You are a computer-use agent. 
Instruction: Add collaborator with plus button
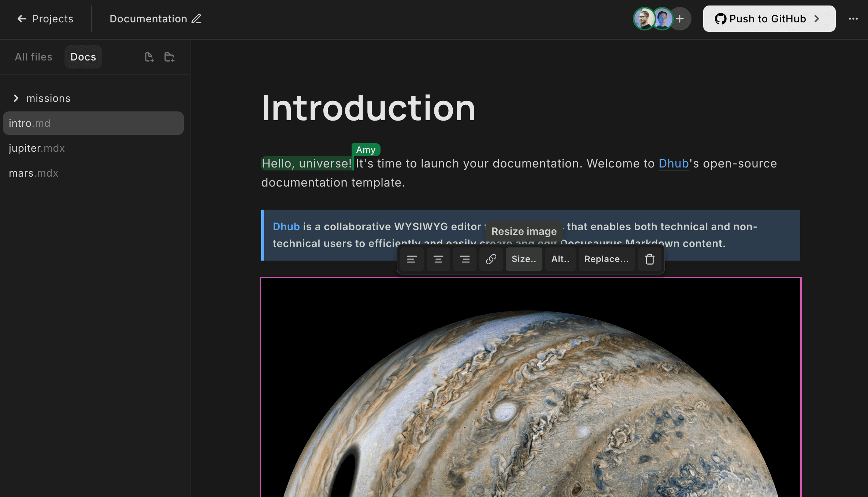(x=680, y=19)
